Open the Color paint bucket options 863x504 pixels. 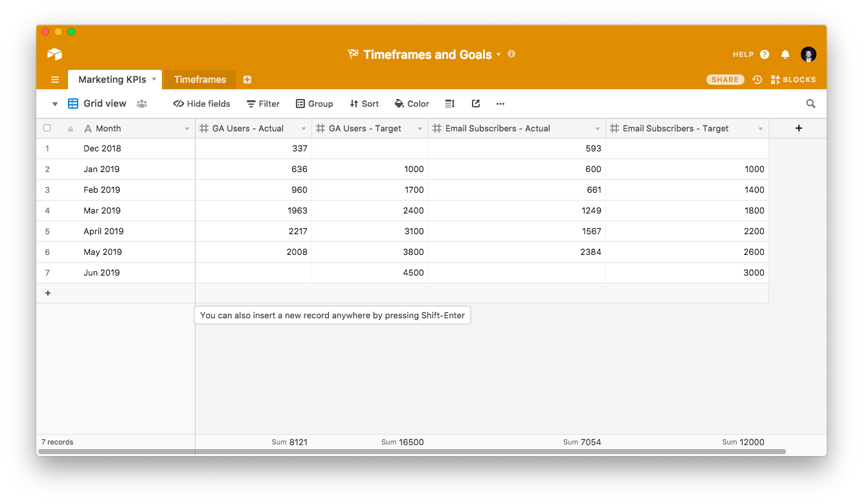coord(412,104)
